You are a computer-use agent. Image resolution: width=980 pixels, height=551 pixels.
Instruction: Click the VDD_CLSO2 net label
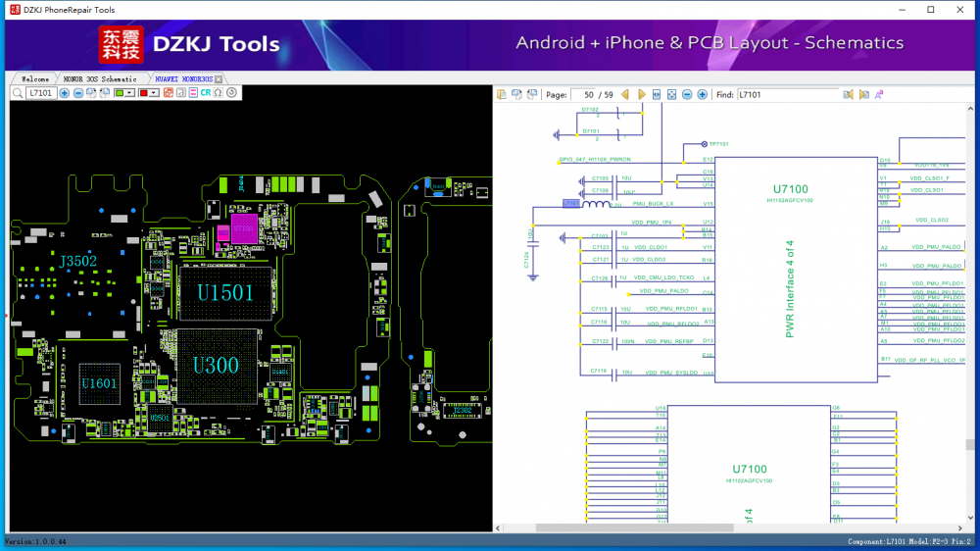coord(932,221)
